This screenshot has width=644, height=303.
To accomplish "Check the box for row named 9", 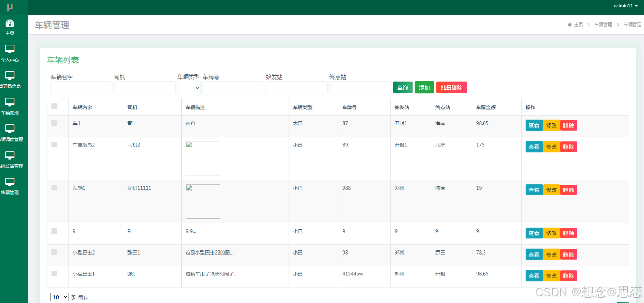I will [55, 231].
